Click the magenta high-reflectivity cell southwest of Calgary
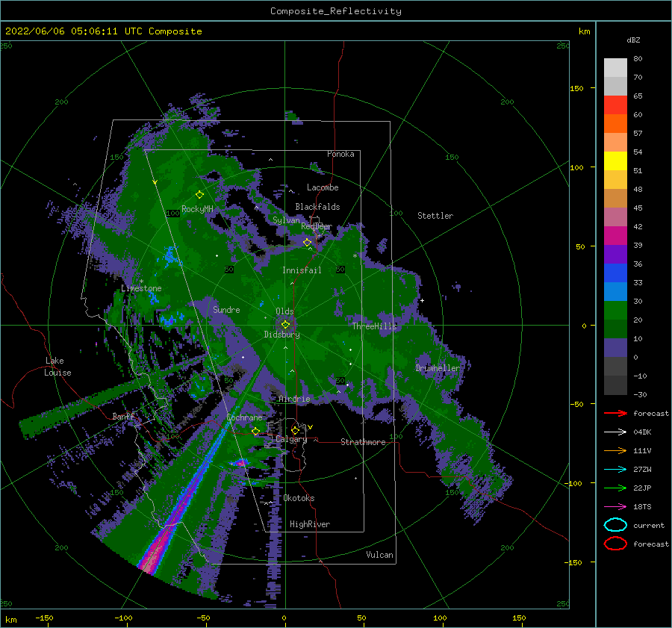Viewport: 672px width, 628px height. [x=241, y=462]
